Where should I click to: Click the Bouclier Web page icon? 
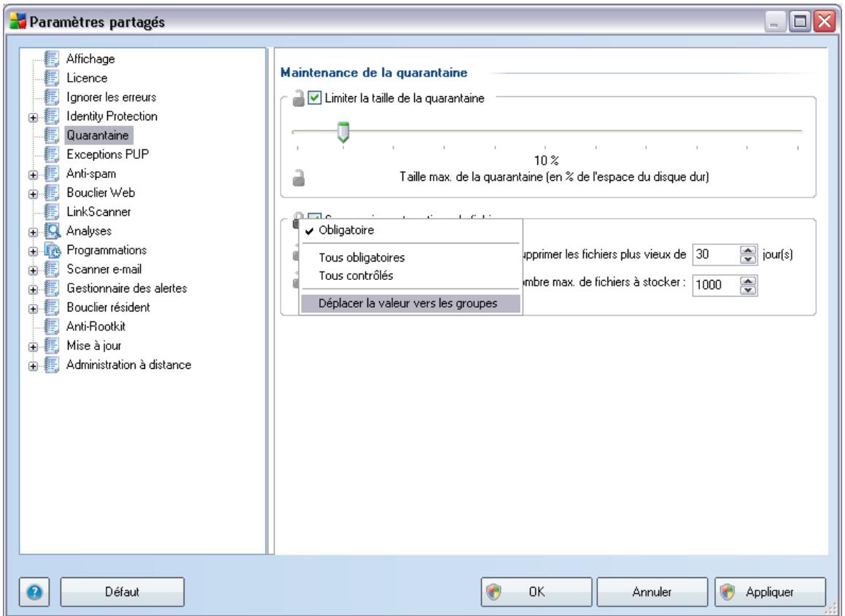(52, 192)
